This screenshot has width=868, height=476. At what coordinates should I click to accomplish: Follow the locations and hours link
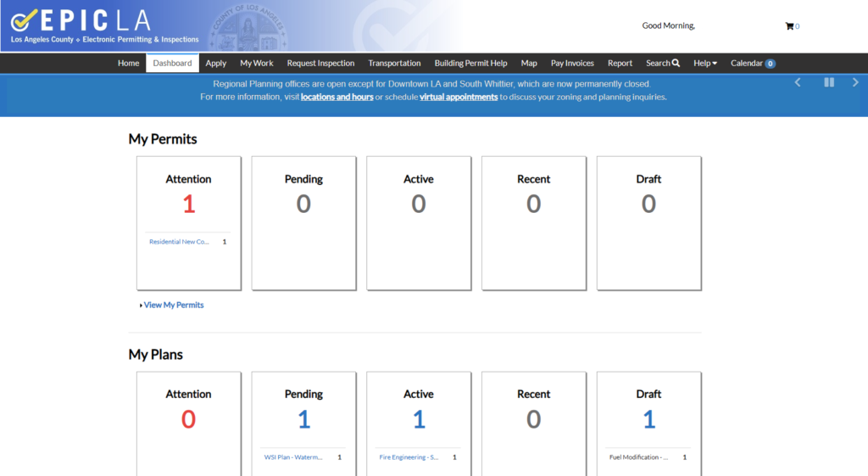337,97
